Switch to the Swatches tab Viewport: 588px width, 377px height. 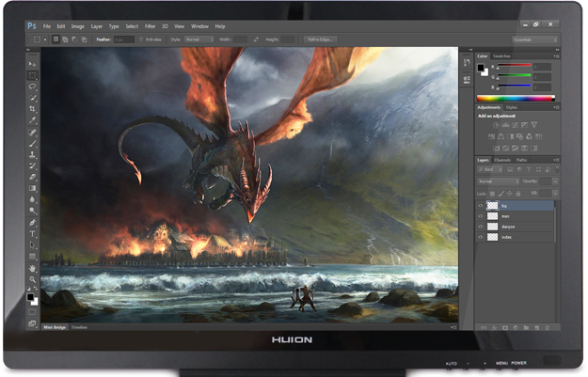coord(501,56)
